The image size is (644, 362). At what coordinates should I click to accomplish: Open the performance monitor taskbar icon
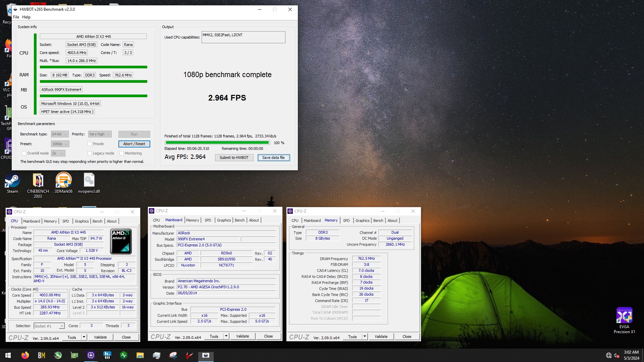[157, 355]
